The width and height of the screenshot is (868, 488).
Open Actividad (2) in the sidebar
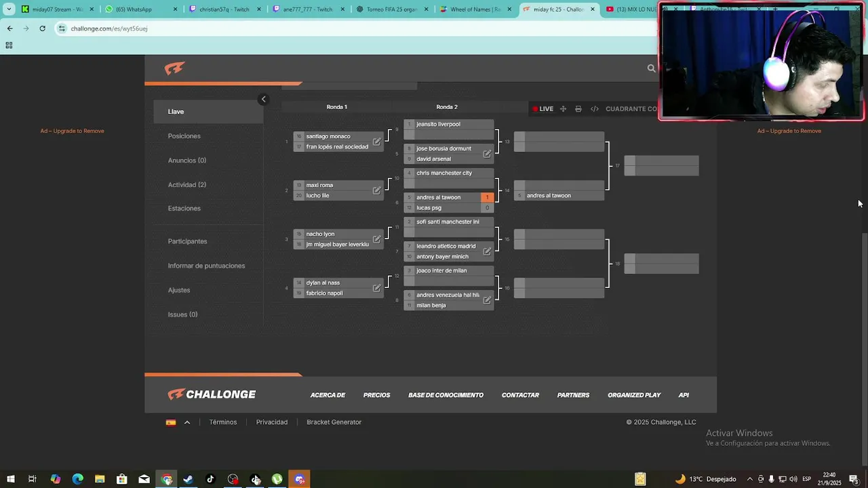point(187,185)
